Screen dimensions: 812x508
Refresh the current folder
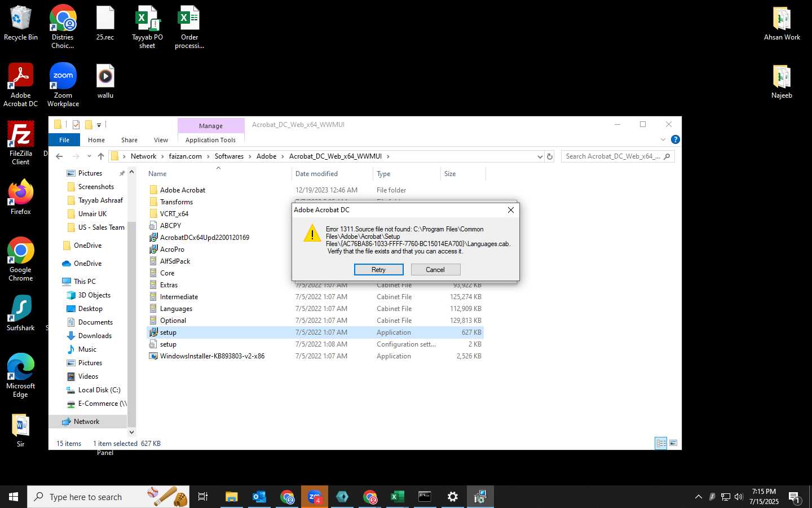[550, 156]
